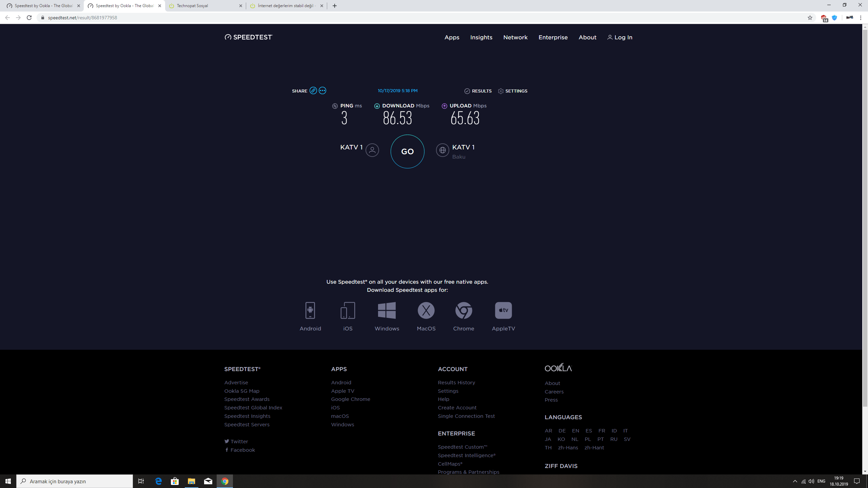868x488 pixels.
Task: Bookmark this page with the star icon
Action: 810,18
